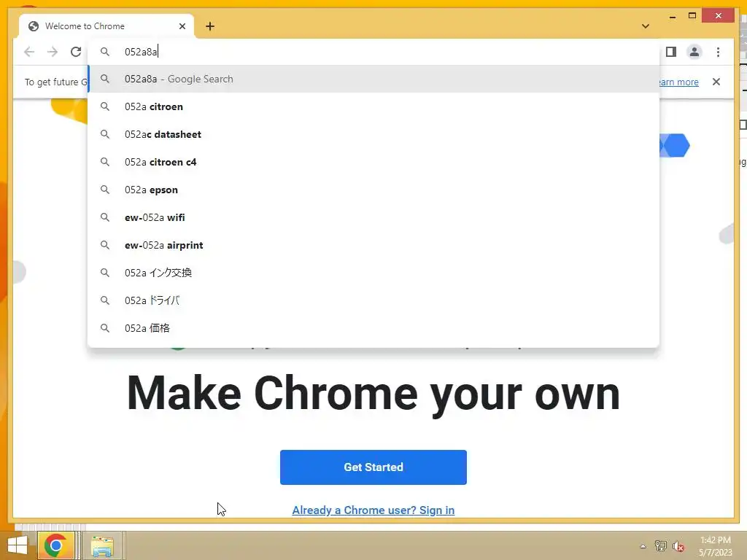This screenshot has width=747, height=560.
Task: Open the Chrome side panel
Action: click(671, 52)
